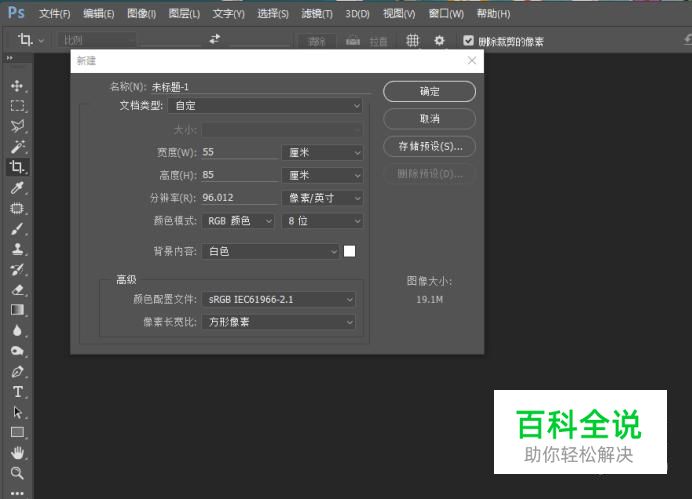
Task: Open the 文字(Y) menu
Action: (x=229, y=14)
